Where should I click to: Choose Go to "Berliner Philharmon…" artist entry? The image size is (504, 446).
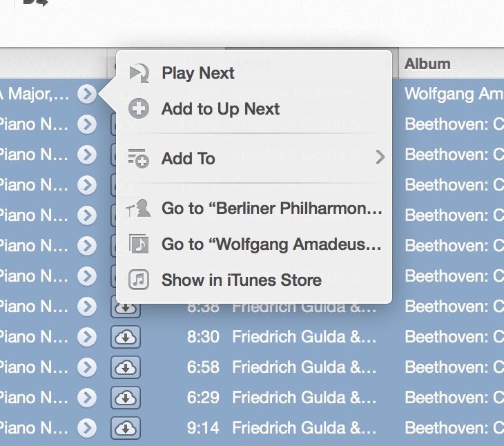pos(271,209)
